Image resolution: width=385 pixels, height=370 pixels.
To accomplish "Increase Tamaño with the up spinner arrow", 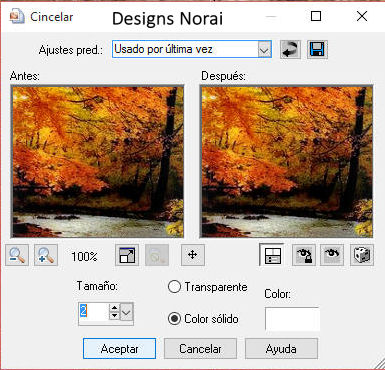I will pos(114,308).
